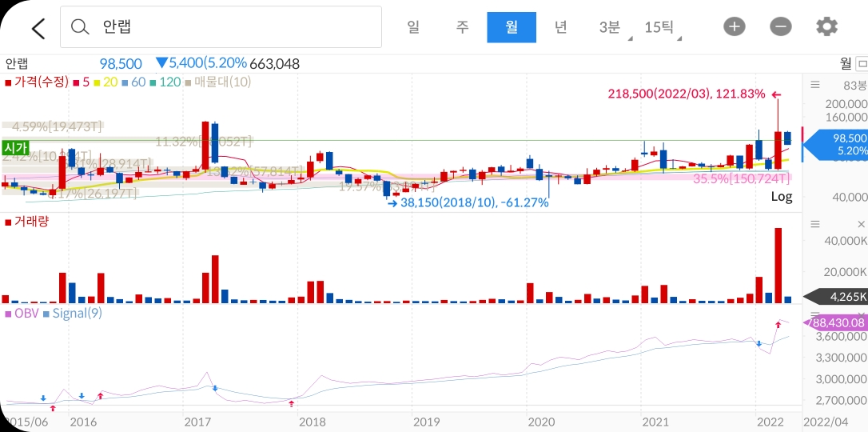Select the OBV indicator legend
Image resolution: width=868 pixels, height=432 pixels.
click(x=22, y=314)
